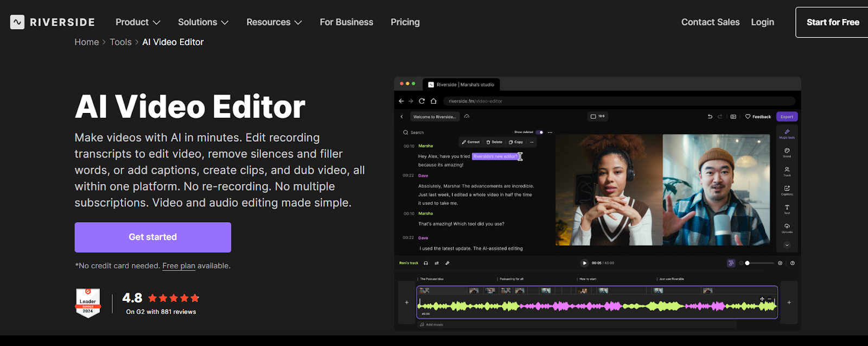Open the Product dropdown menu
The image size is (868, 346).
click(138, 22)
